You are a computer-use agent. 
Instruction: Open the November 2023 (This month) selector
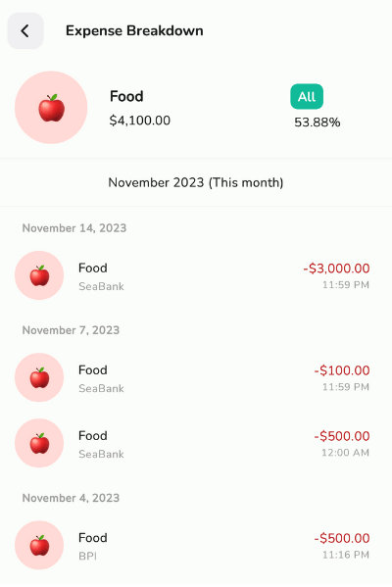point(196,182)
